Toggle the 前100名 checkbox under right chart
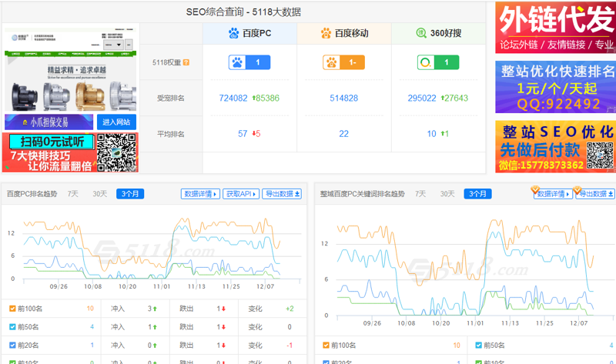The width and height of the screenshot is (616, 364). [326, 346]
